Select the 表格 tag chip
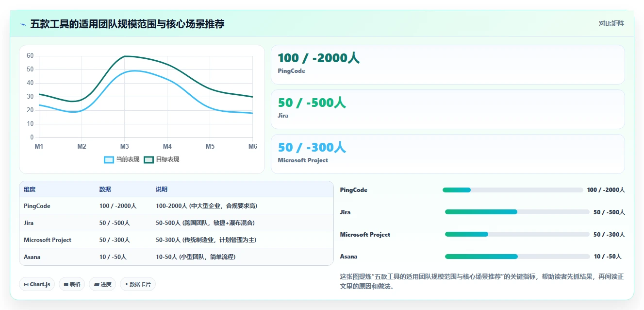The height and width of the screenshot is (310, 644). pyautogui.click(x=72, y=284)
